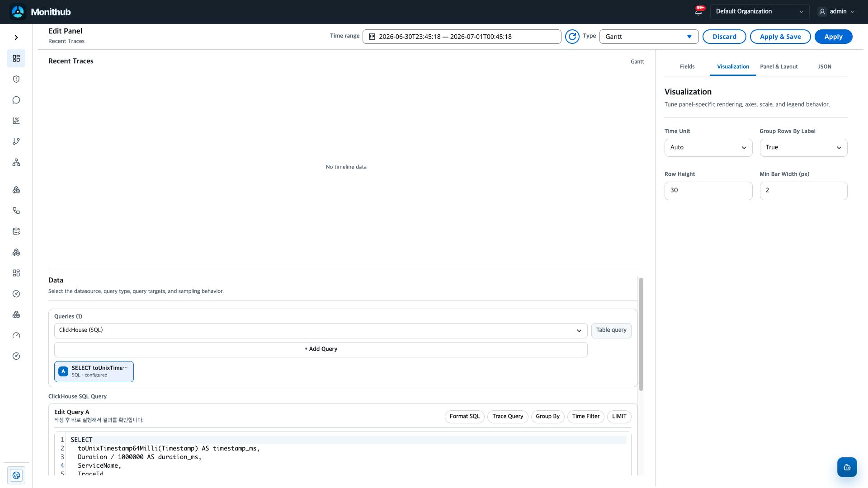Click the Data section vertical scrollbar
The width and height of the screenshot is (868, 488).
coord(641,334)
